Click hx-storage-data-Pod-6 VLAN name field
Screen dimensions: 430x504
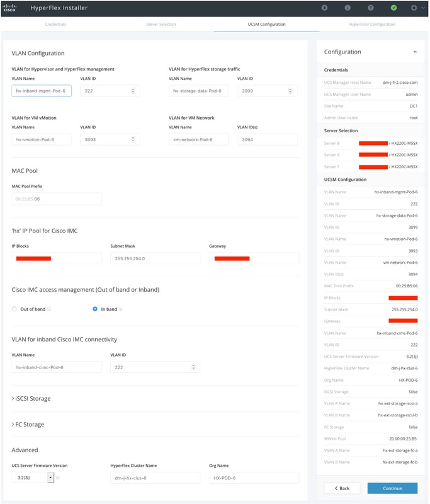(198, 91)
